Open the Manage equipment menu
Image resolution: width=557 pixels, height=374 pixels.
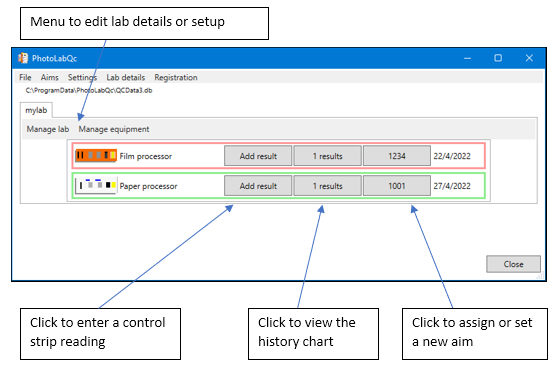[114, 129]
